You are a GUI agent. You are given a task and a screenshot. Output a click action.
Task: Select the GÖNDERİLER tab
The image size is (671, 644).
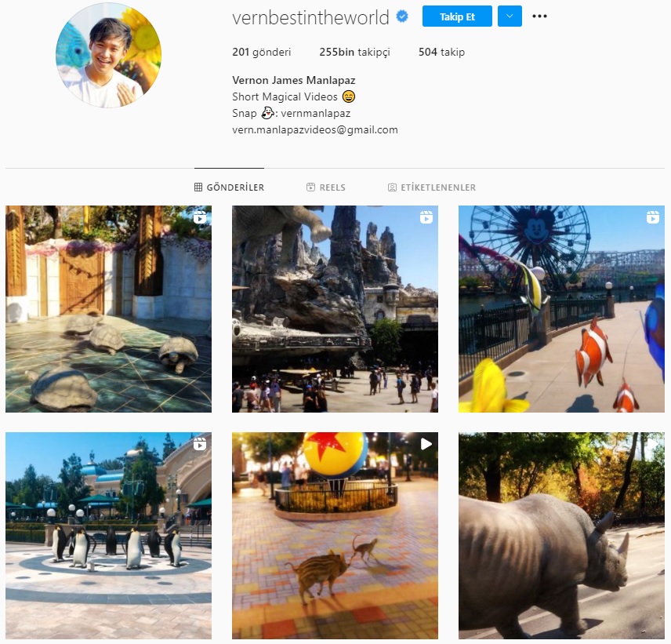[x=229, y=187]
